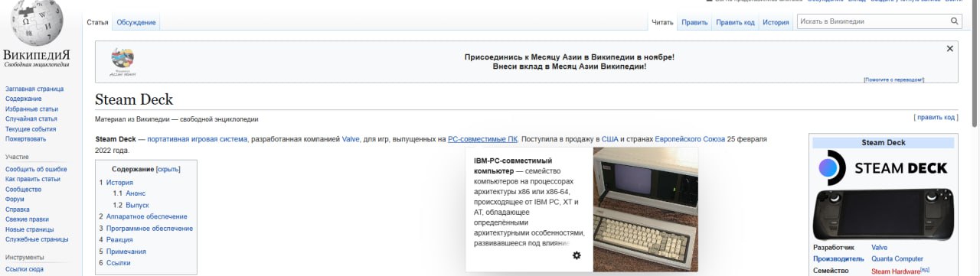Click the Steam Deck logo image
The height and width of the screenshot is (276, 980).
pos(884,168)
